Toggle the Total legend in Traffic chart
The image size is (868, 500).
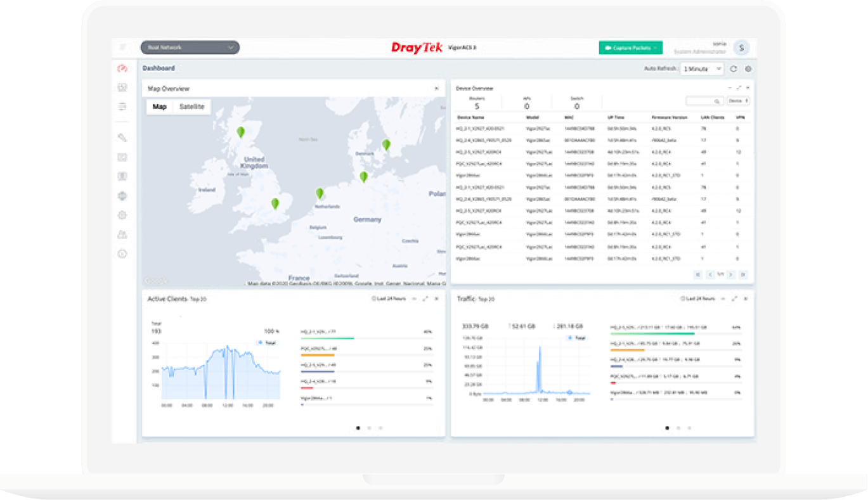click(576, 338)
